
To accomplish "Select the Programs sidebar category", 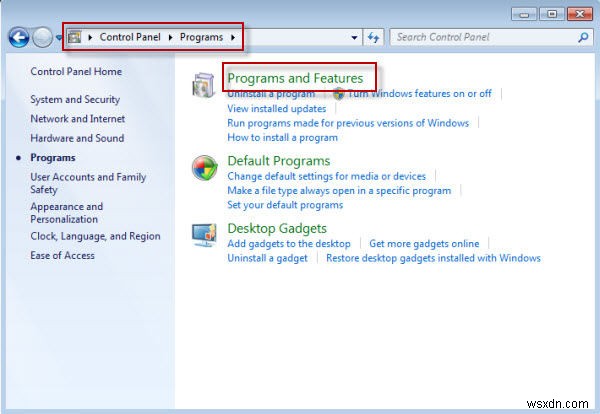I will (53, 158).
